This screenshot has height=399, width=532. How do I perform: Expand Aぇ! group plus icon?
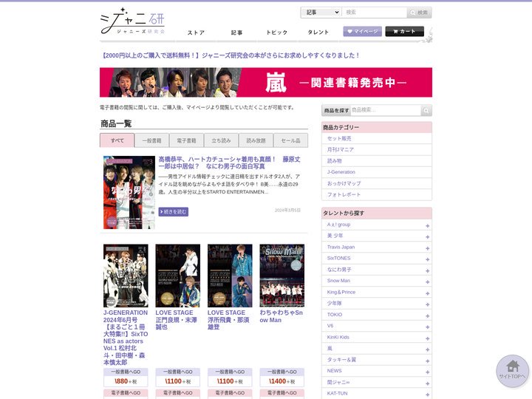click(x=428, y=225)
